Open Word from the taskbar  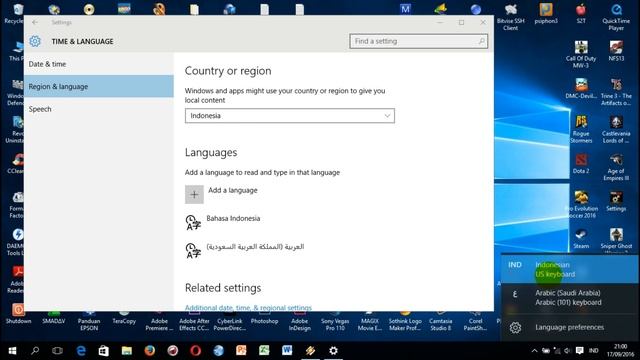pos(287,351)
